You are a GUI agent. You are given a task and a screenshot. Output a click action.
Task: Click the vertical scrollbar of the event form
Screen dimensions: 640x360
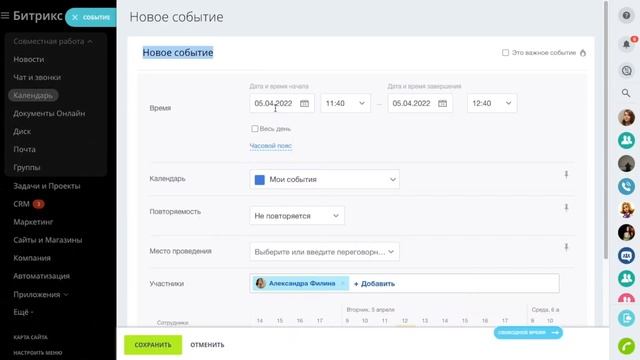(606, 130)
